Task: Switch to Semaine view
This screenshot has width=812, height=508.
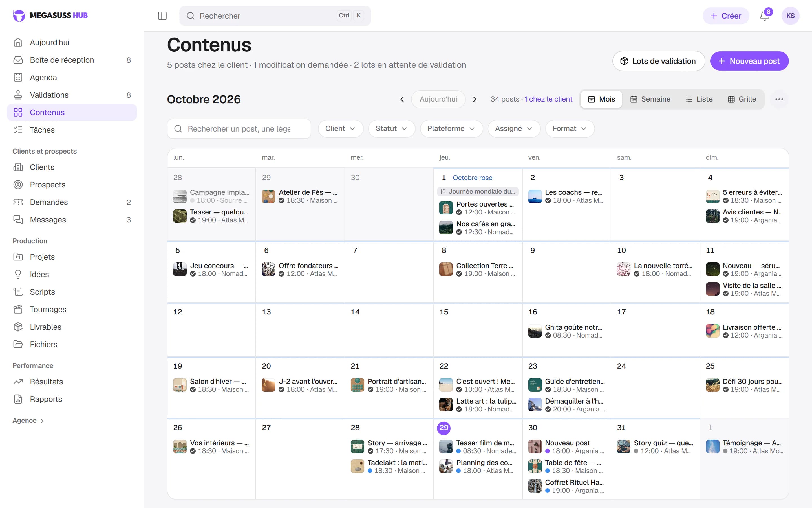Action: (x=650, y=99)
